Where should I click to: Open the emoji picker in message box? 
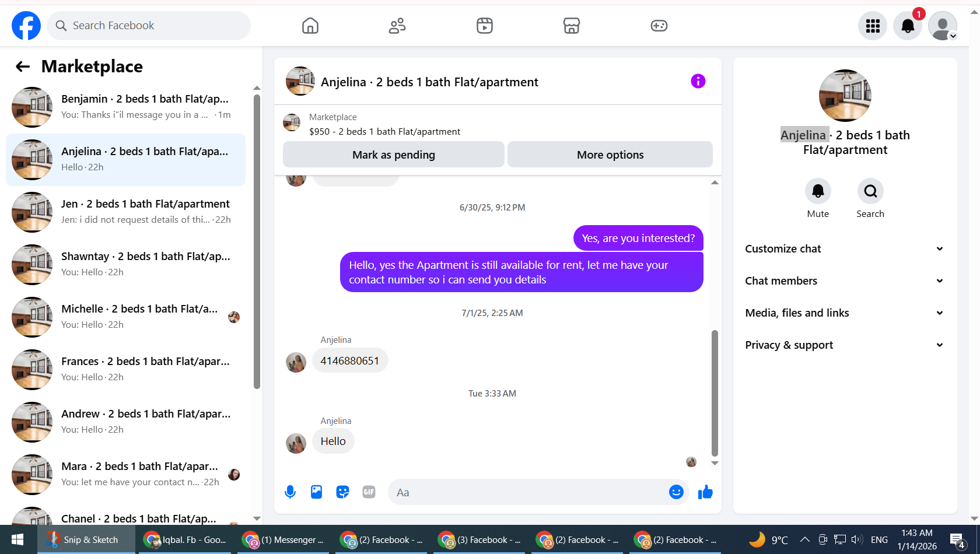coord(676,492)
